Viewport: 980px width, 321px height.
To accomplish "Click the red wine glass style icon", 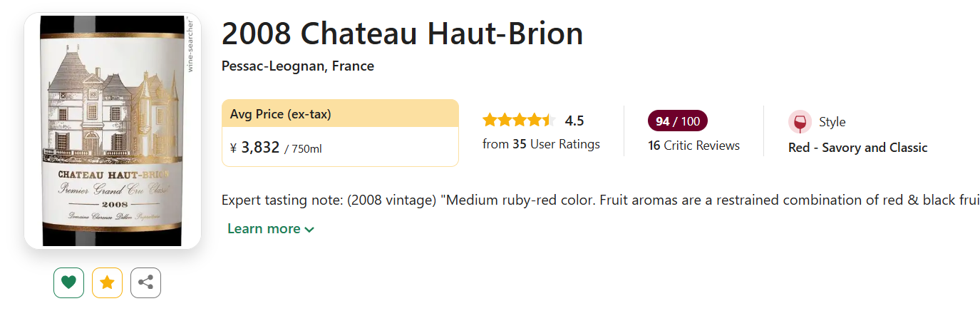I will (800, 122).
